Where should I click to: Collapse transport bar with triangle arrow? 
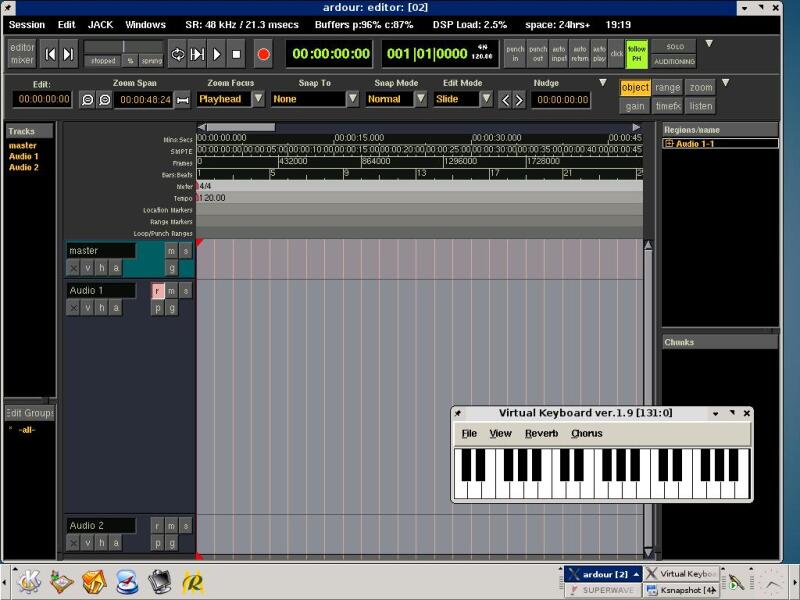coord(709,44)
